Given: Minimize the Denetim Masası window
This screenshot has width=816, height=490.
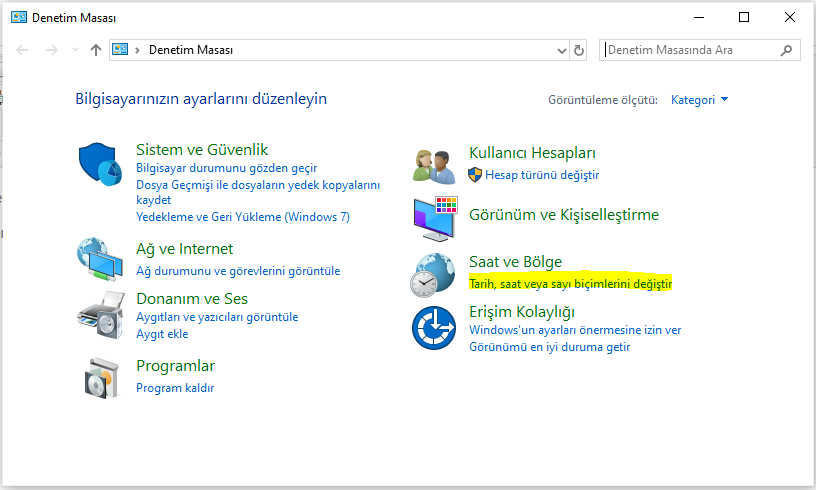Looking at the screenshot, I should click(x=699, y=17).
